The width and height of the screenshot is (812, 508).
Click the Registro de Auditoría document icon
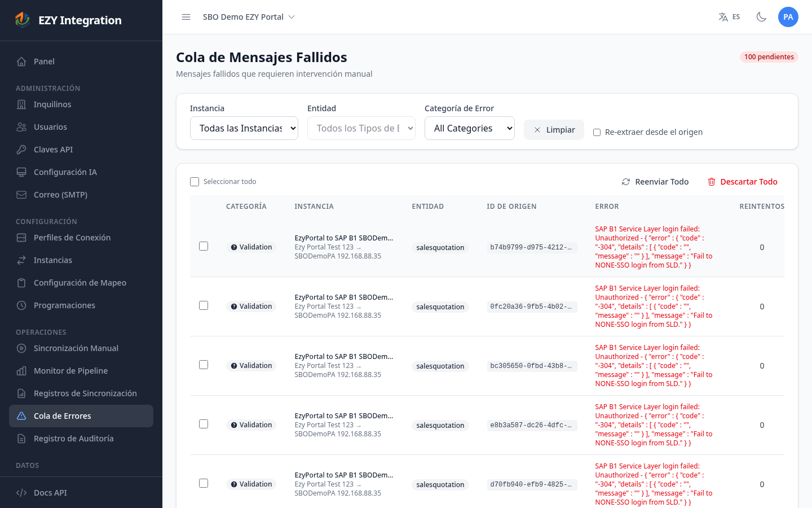21,439
